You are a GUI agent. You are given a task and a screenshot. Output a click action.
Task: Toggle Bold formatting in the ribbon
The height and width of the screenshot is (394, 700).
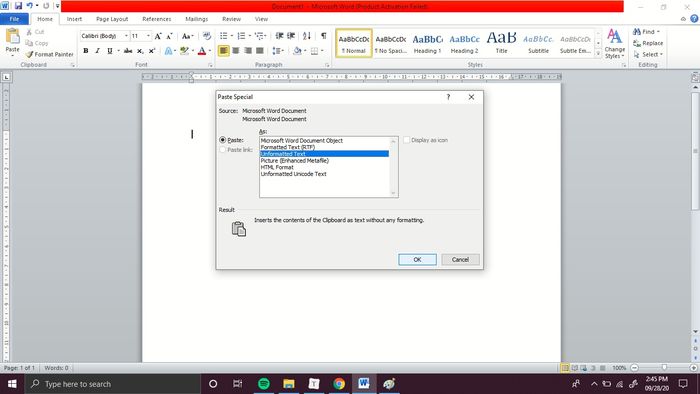point(86,51)
